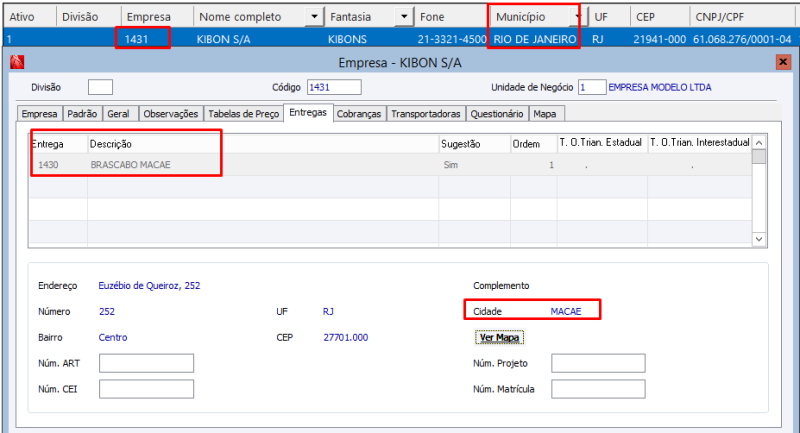Switch to the Transportadoras tab
Viewport: 800px width, 433px height.
pyautogui.click(x=426, y=114)
